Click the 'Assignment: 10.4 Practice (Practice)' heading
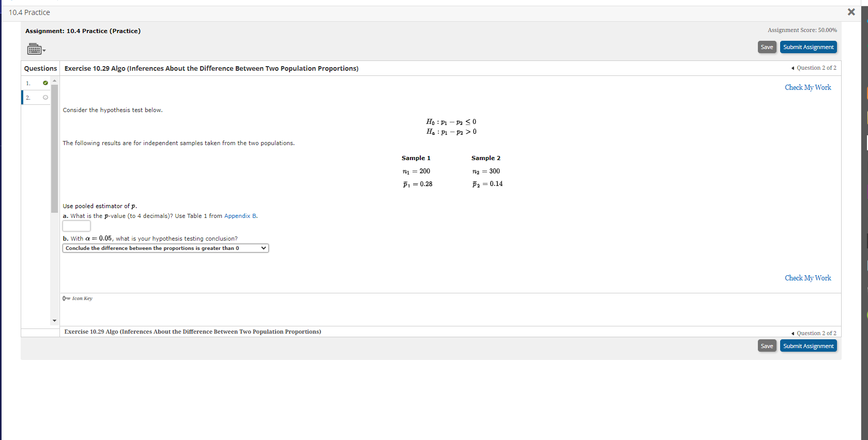Viewport: 868px width, 440px height. tap(83, 31)
